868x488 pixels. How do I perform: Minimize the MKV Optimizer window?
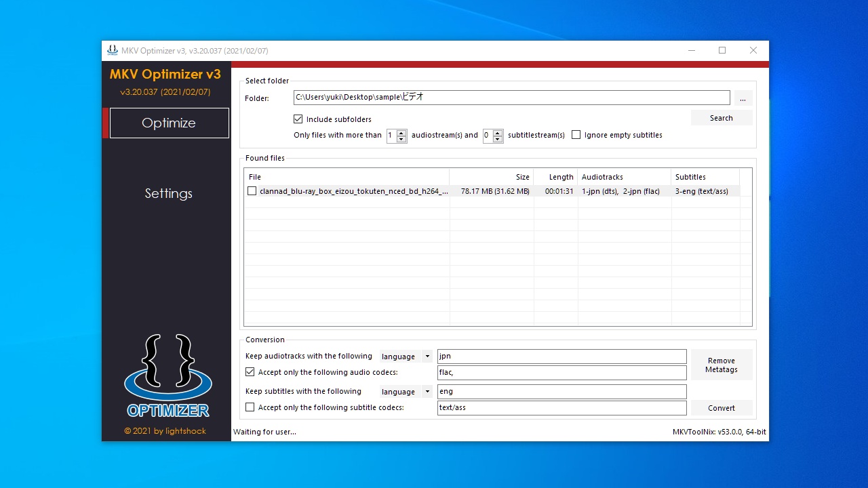[x=691, y=50]
